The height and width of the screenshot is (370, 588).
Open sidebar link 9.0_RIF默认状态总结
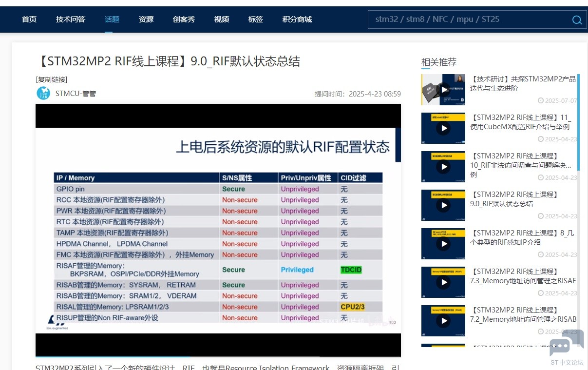coord(514,199)
